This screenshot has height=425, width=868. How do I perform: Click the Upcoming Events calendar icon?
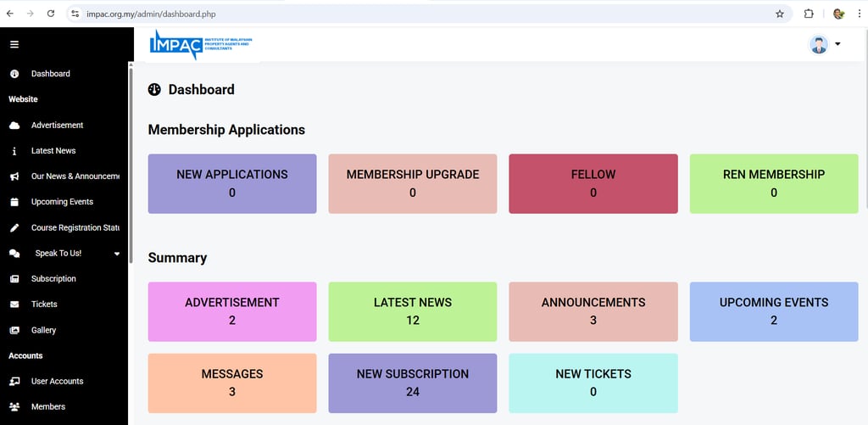tap(14, 202)
